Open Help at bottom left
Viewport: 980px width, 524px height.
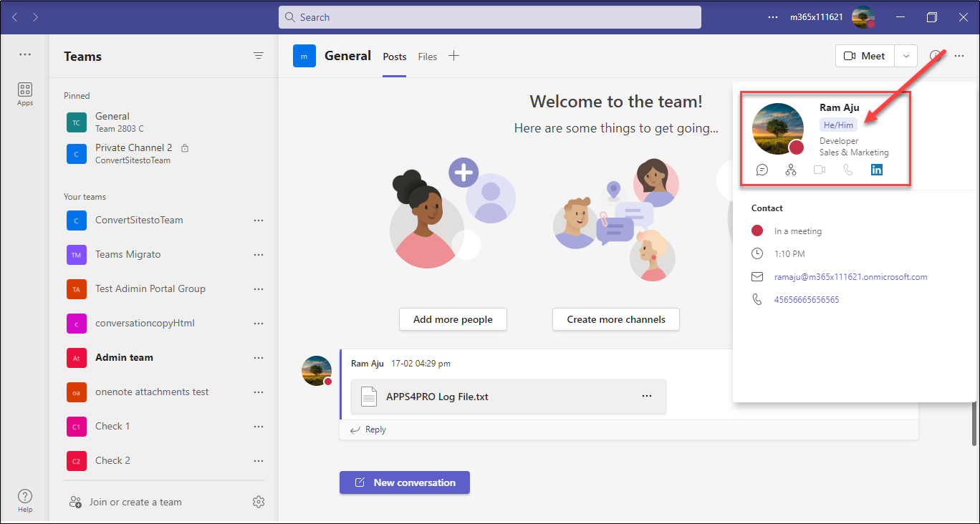[25, 500]
